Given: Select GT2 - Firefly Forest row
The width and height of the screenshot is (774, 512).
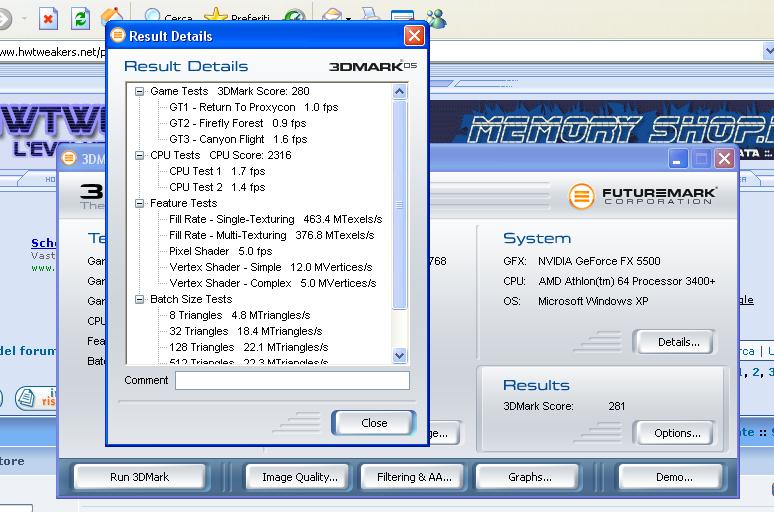Looking at the screenshot, I should (237, 123).
